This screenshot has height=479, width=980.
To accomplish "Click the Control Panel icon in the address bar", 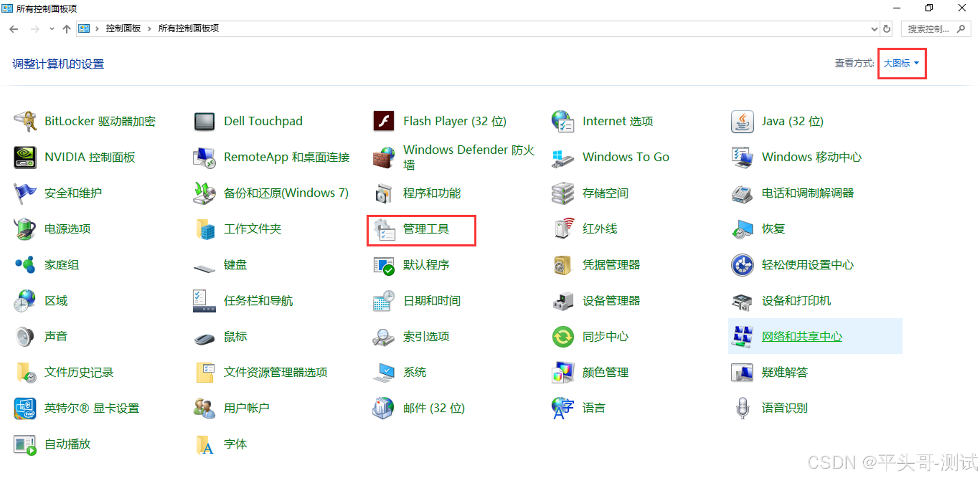I will [84, 29].
